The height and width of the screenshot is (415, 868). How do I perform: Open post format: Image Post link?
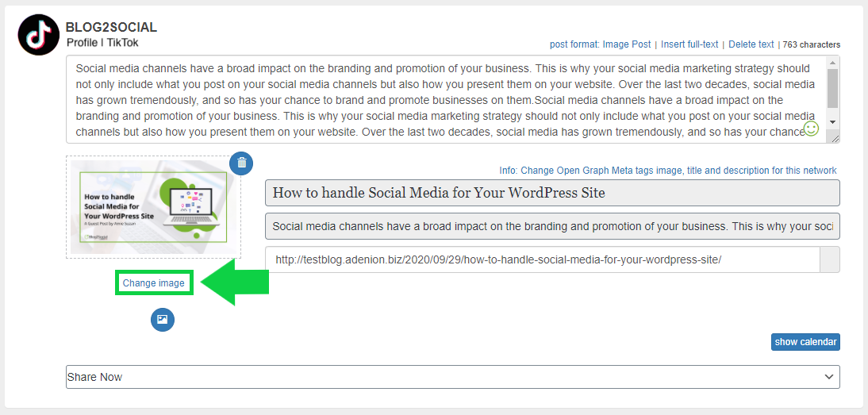[x=600, y=44]
